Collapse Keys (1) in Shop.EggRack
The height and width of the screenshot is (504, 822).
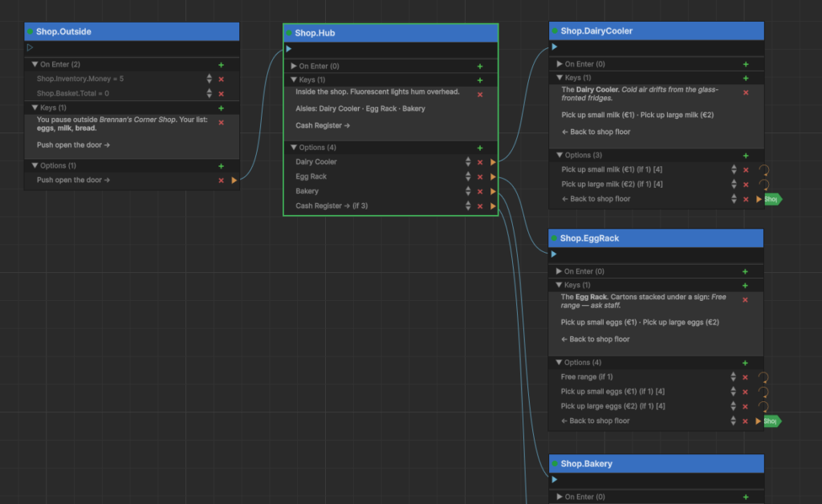[559, 285]
